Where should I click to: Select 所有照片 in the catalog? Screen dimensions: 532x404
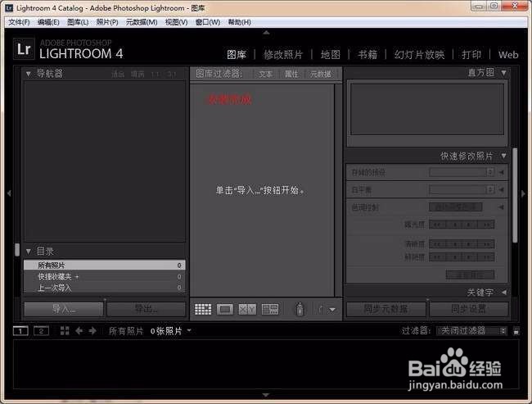(x=105, y=265)
